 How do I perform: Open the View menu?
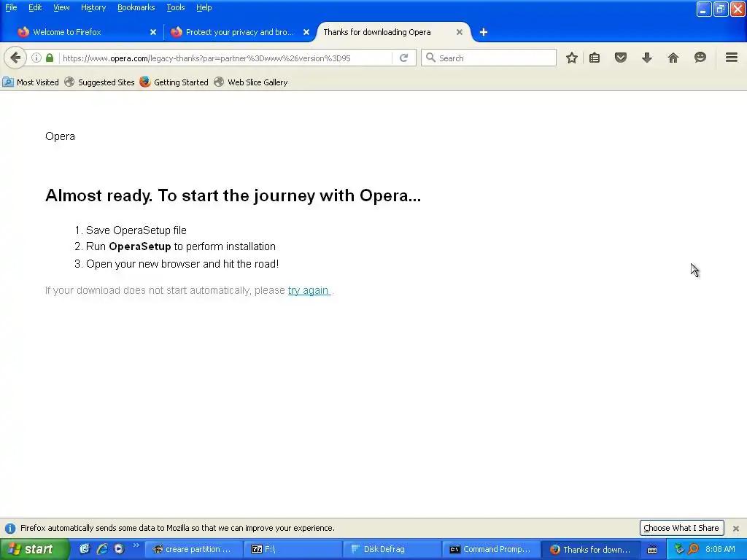click(61, 7)
